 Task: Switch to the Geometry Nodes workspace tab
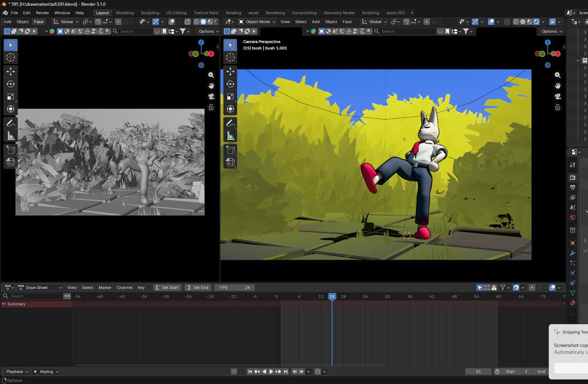point(339,13)
